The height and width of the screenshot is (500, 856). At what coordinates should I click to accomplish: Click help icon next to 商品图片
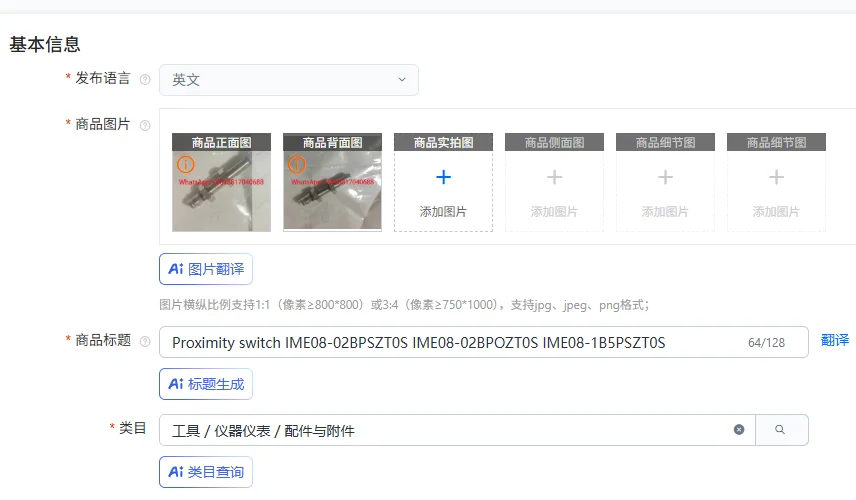point(145,126)
